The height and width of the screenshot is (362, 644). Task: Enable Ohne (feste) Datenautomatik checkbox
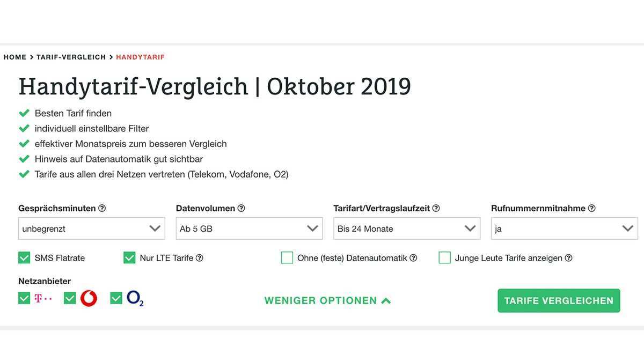coord(287,258)
